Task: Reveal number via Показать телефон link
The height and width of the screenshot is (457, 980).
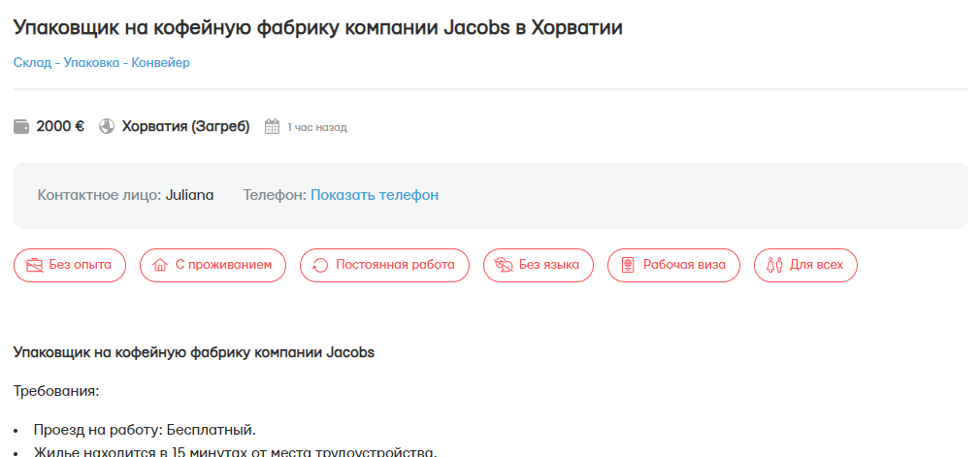Action: (375, 195)
